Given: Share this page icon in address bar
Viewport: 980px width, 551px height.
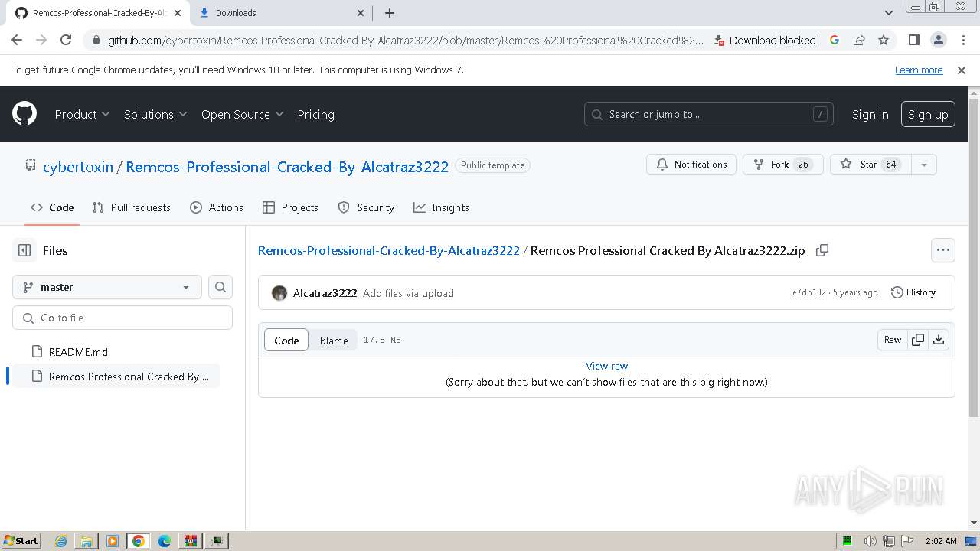Looking at the screenshot, I should pos(859,40).
